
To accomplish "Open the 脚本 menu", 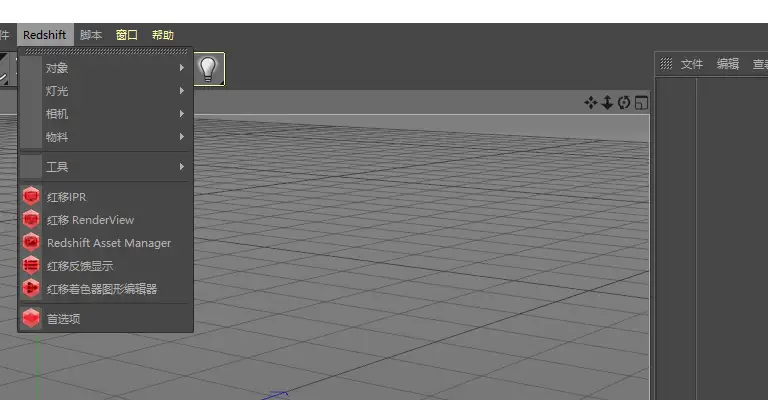I will pyautogui.click(x=91, y=35).
